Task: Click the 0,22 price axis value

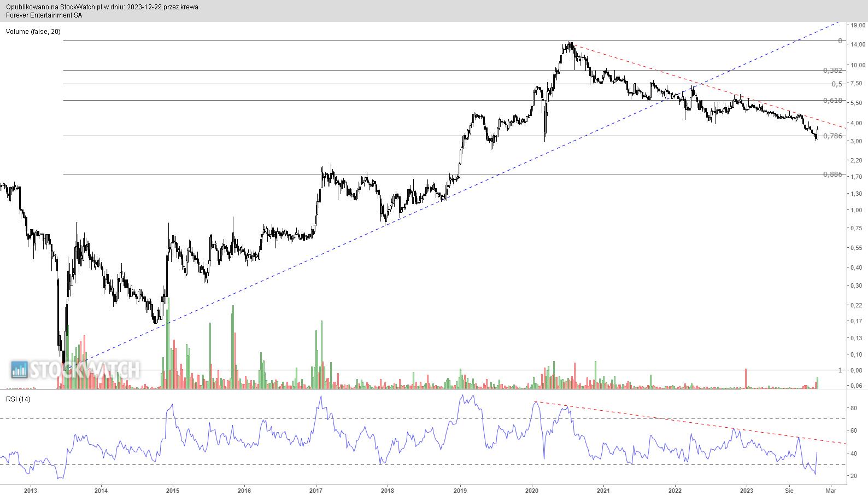Action: 856,305
